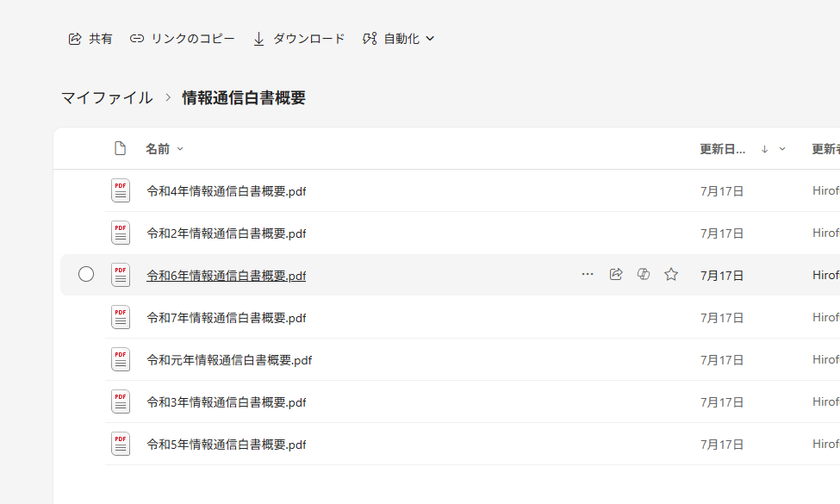Click the file type column header icon
Viewport: 840px width, 504px height.
[121, 149]
